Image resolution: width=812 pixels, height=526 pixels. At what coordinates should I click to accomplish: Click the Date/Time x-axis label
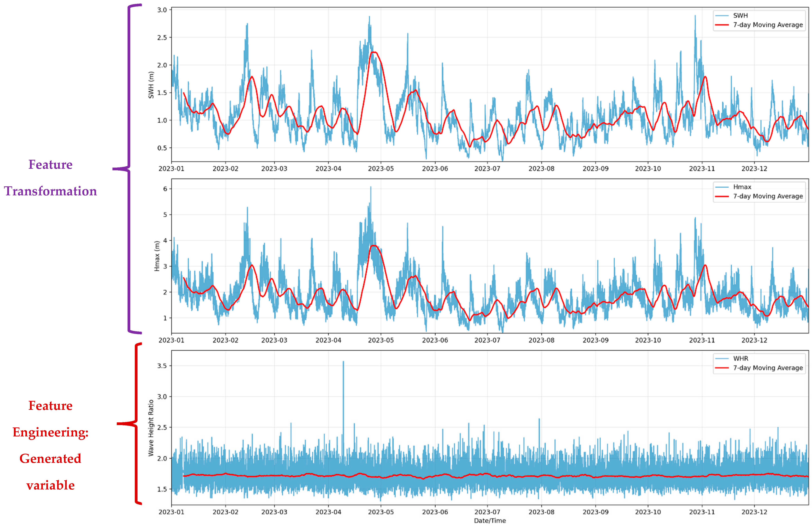coord(490,521)
